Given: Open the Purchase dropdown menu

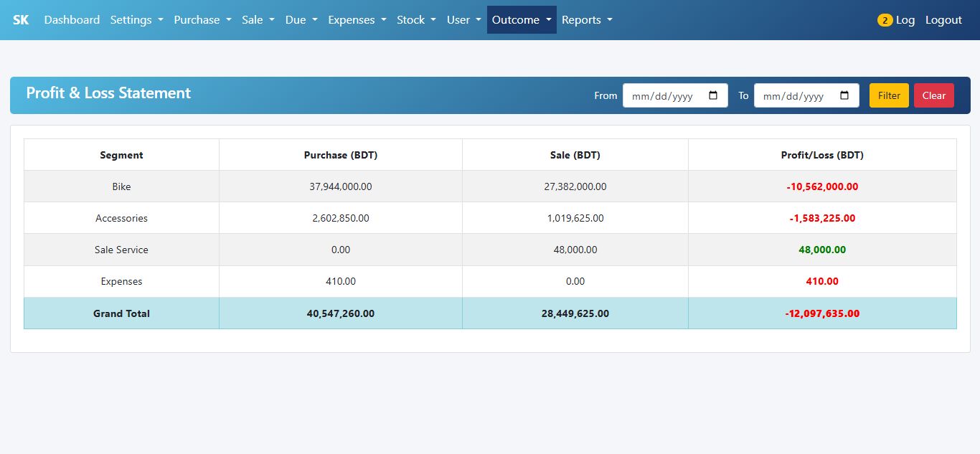Looking at the screenshot, I should (x=202, y=20).
